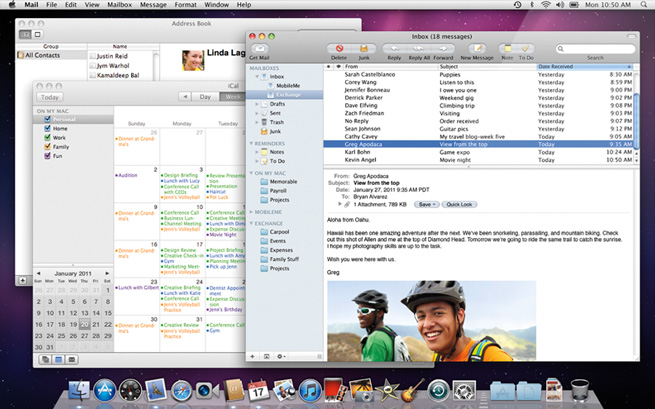This screenshot has width=655, height=409.
Task: Open the Mailbox menu
Action: click(x=119, y=5)
